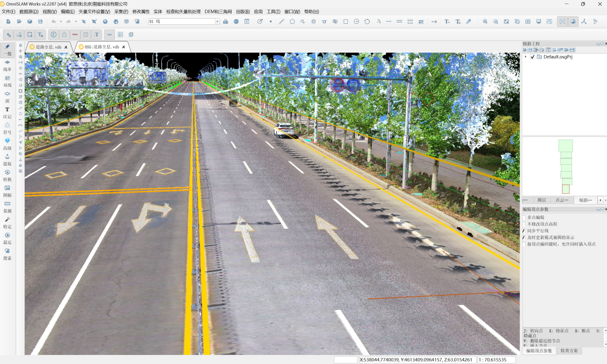Enable the 多点编辑 checkbox

[524, 217]
